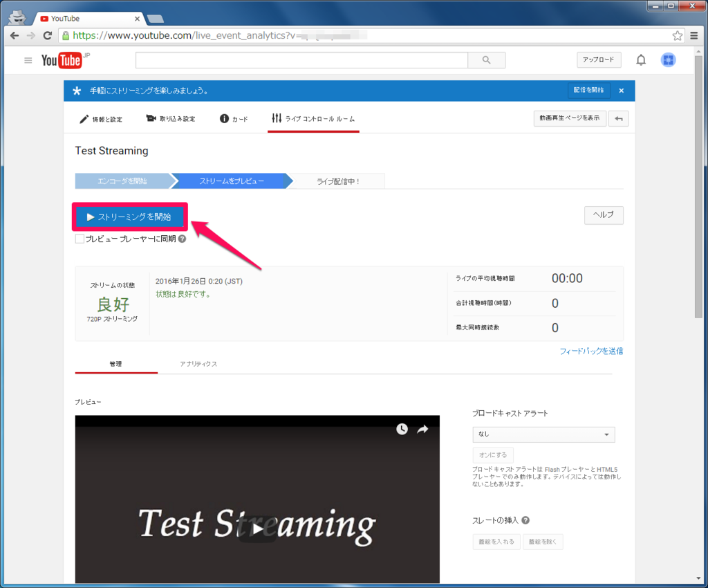Open the YouTube guide hamburger menu
This screenshot has width=708, height=588.
point(28,60)
